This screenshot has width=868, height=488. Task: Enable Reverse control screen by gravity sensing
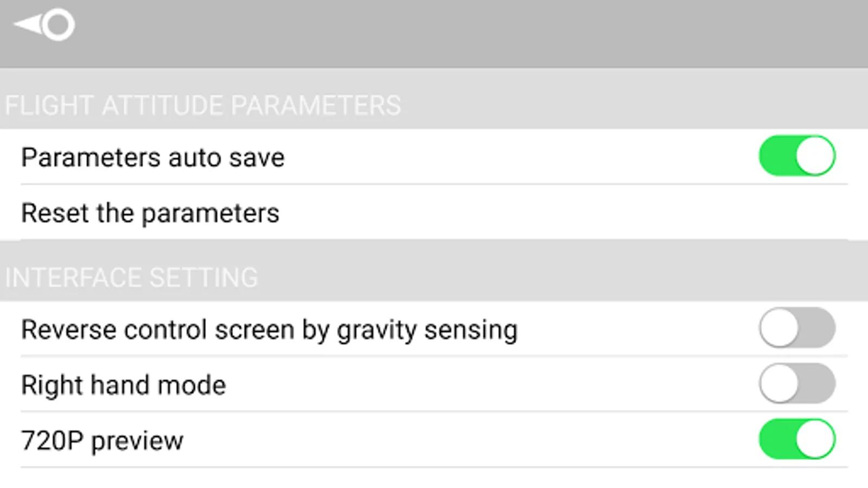coord(796,328)
